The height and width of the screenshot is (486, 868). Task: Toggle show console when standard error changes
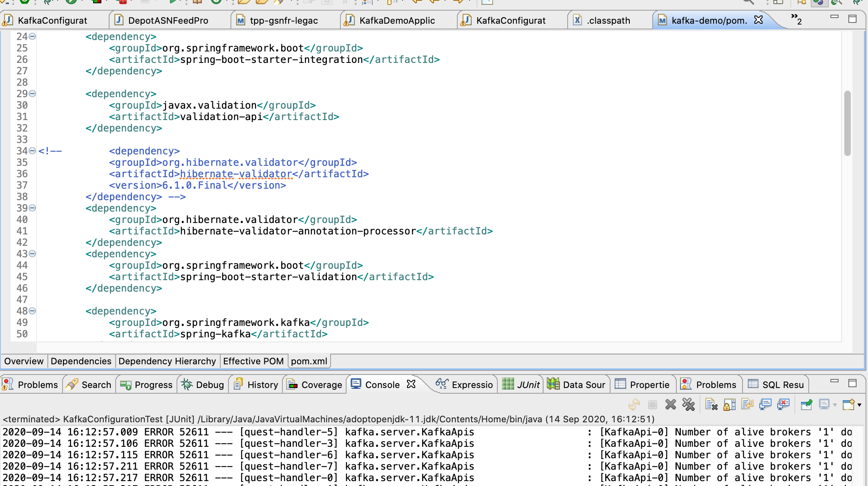(783, 405)
